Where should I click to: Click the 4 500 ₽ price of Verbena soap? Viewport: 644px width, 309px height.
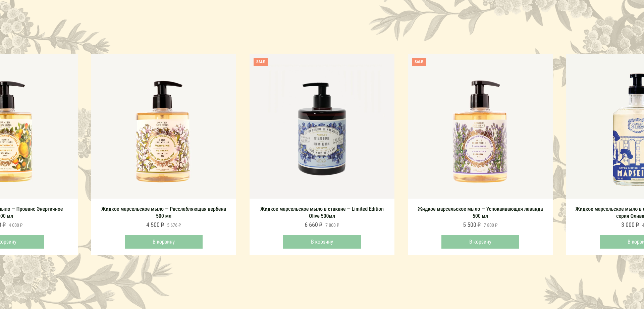coord(155,225)
